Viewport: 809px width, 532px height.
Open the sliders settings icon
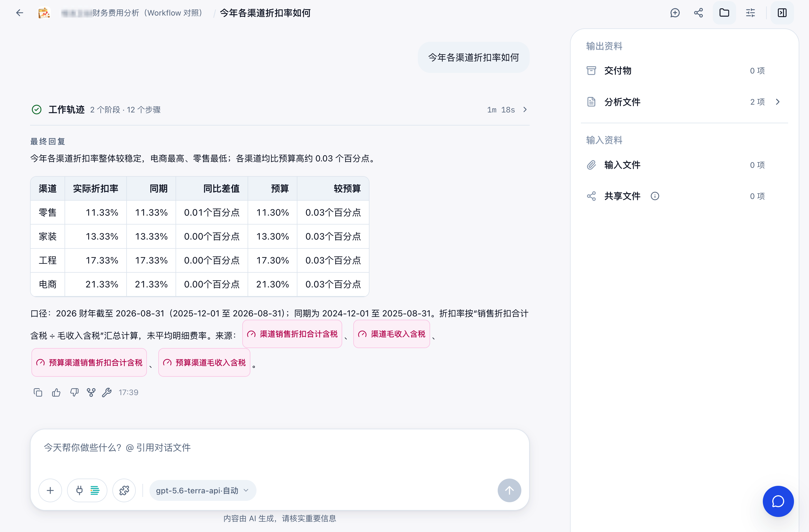pos(750,13)
